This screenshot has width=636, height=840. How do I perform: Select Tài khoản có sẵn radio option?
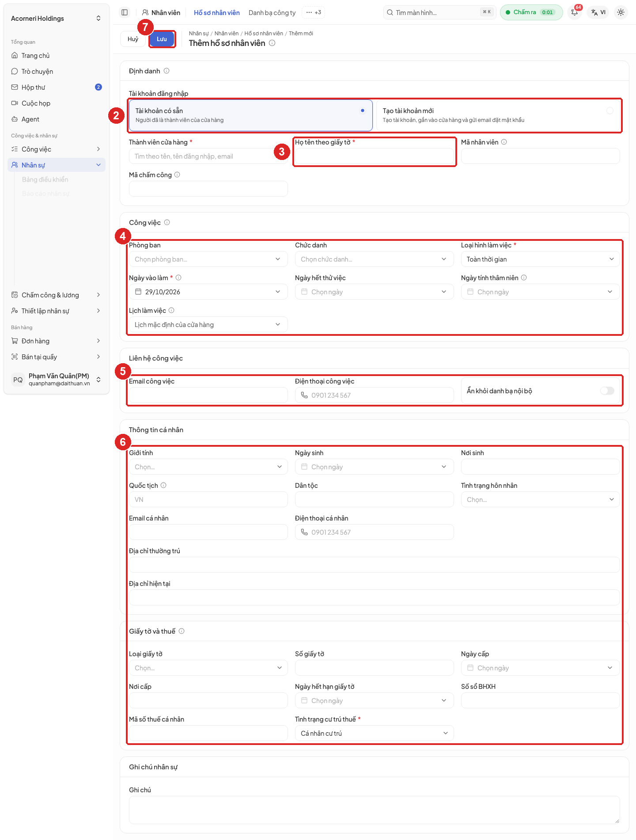click(251, 115)
